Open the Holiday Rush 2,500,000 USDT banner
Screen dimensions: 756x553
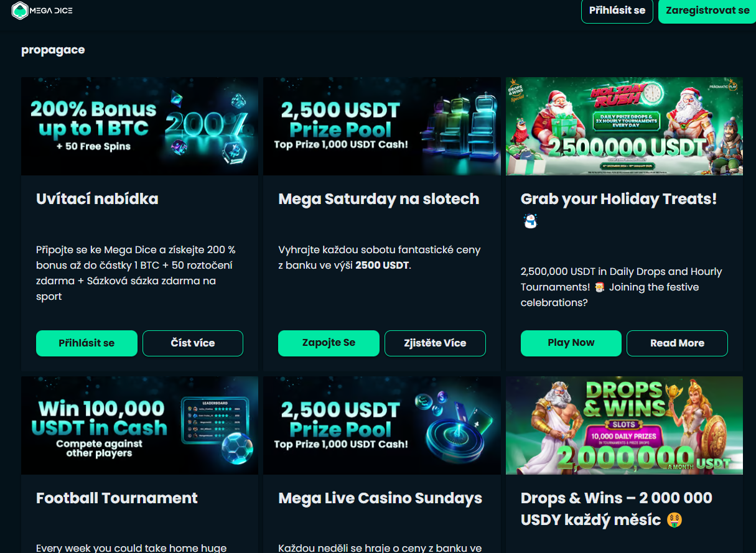pos(624,126)
